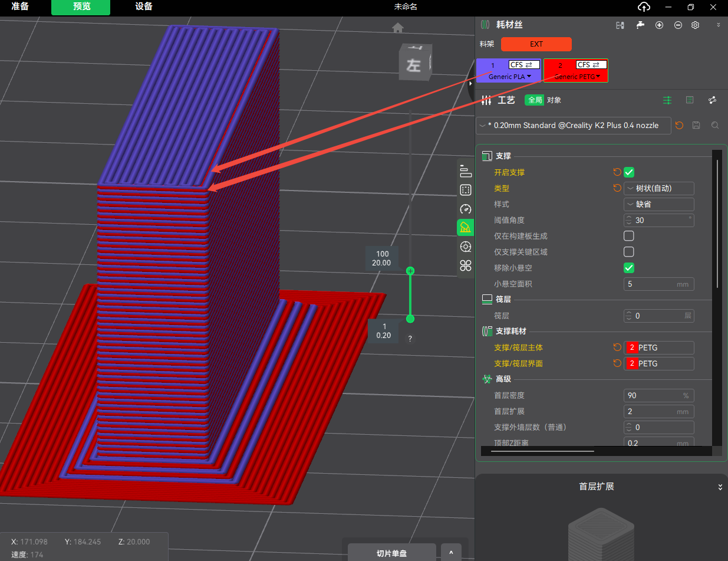Open the 样式 缺省 dropdown
This screenshot has width=728, height=561.
pos(658,204)
